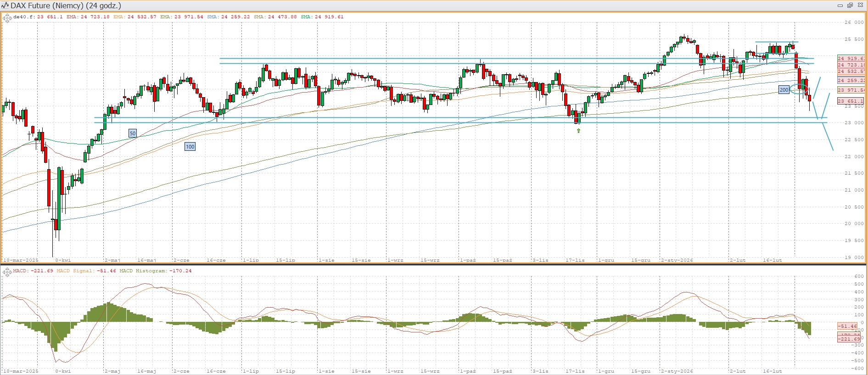This screenshot has height=375, width=868.
Task: Select the "100" text label on chart
Action: pos(190,147)
